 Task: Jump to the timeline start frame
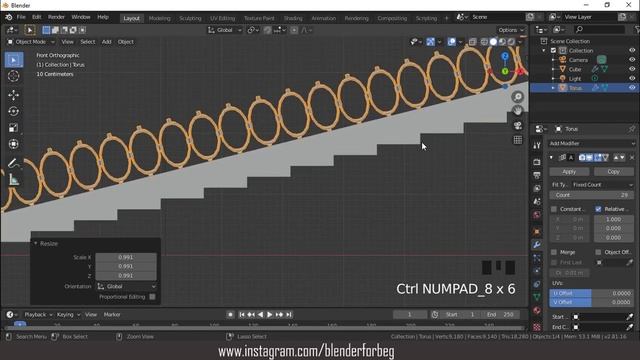tap(242, 315)
